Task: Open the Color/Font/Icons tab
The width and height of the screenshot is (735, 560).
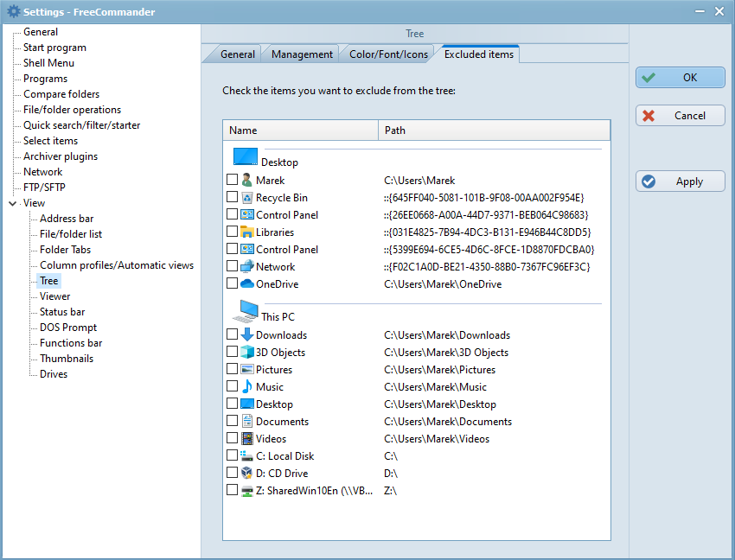Action: coord(388,54)
